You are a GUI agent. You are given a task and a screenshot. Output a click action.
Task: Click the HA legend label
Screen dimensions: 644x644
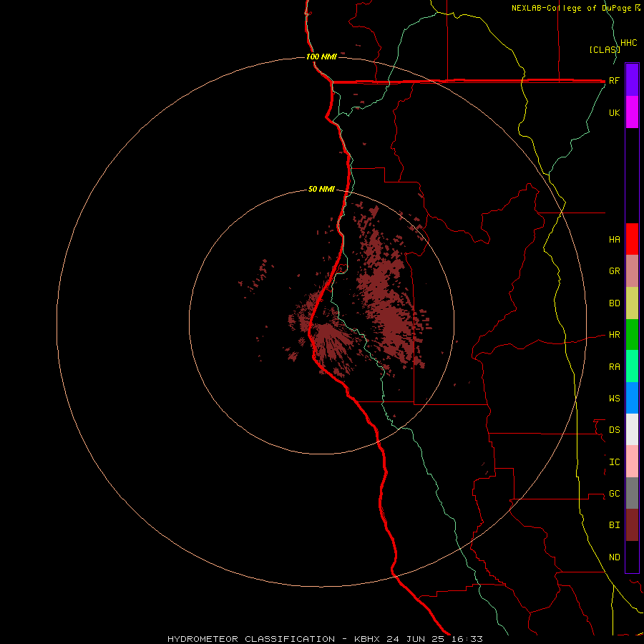(x=614, y=240)
